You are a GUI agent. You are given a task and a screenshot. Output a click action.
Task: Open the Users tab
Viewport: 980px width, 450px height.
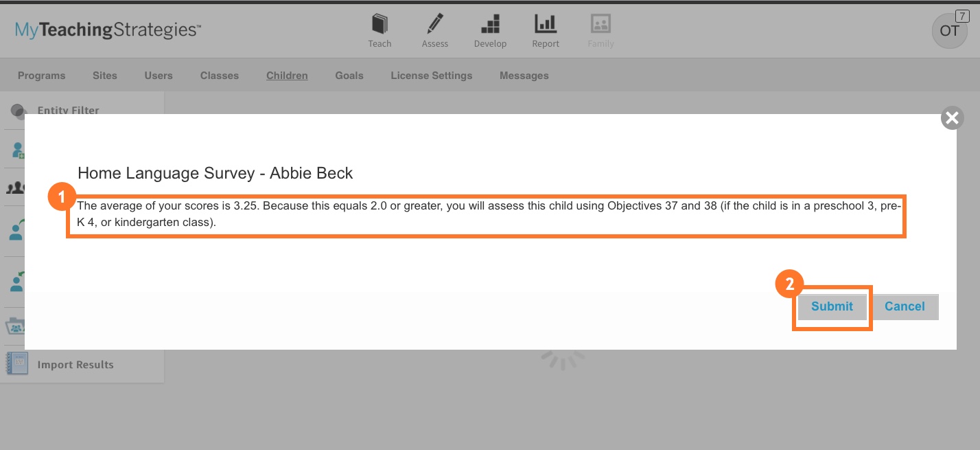pyautogui.click(x=159, y=76)
